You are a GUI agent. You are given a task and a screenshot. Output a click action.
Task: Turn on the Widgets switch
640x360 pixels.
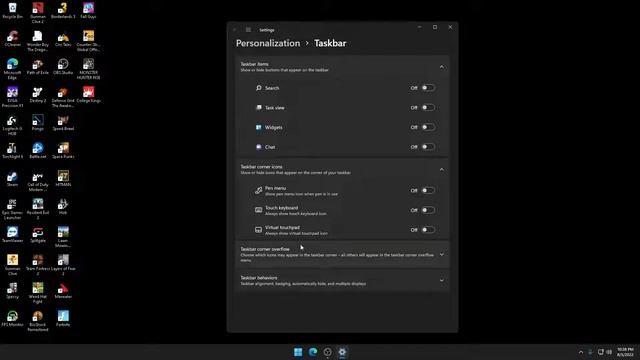[428, 127]
